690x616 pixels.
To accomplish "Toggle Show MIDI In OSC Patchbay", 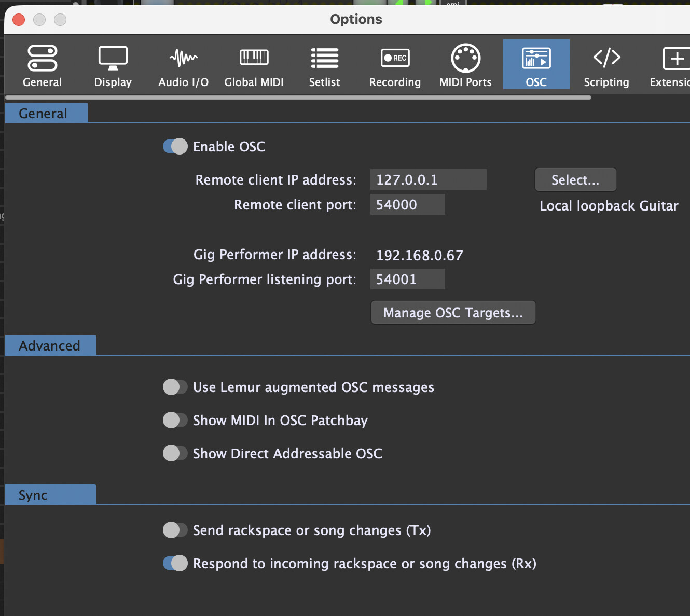I will tap(175, 420).
